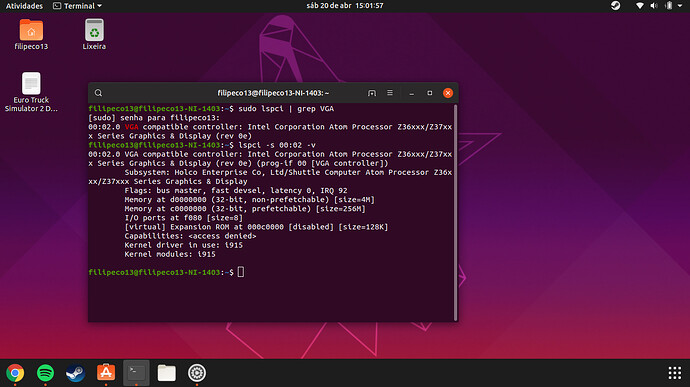Open the clock showing sáb 20 de abr
Image resolution: width=690 pixels, height=387 pixels.
click(x=345, y=6)
